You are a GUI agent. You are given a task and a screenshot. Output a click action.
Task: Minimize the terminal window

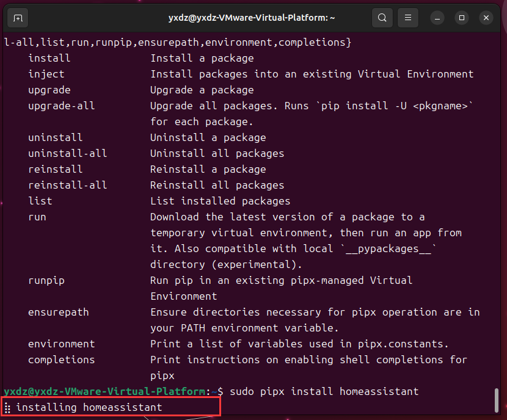[437, 18]
